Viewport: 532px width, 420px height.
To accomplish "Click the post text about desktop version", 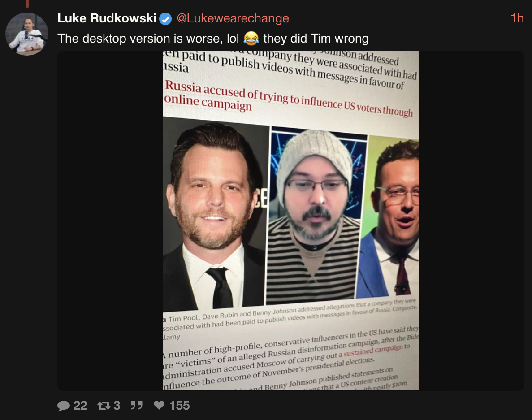I will [213, 39].
